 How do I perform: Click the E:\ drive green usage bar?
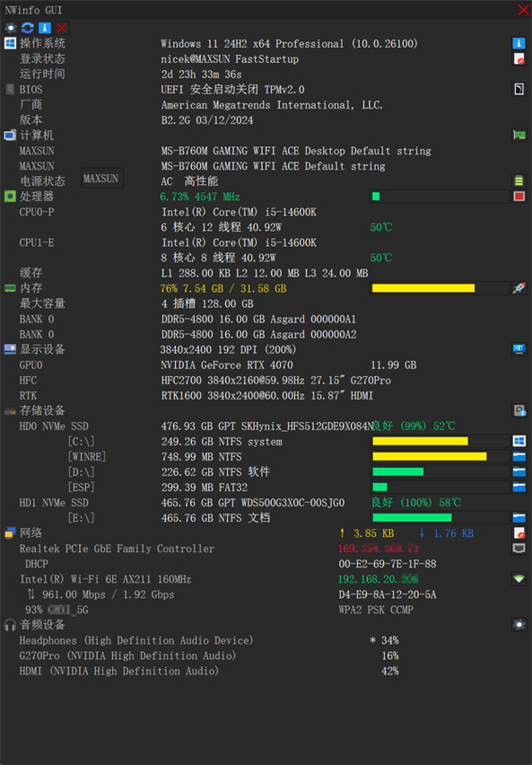[440, 518]
